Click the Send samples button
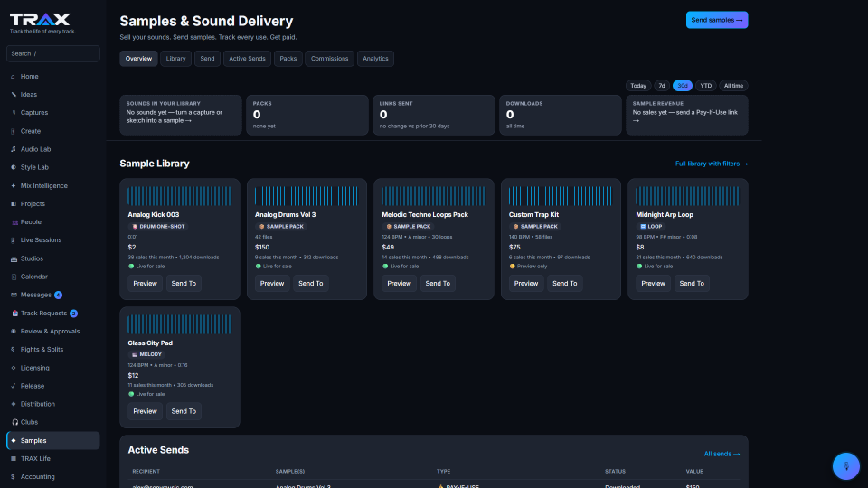This screenshot has width=868, height=488. [717, 20]
